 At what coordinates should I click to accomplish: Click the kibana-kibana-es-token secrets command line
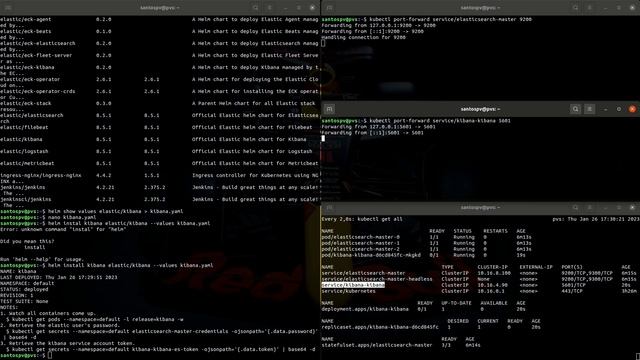161,349
